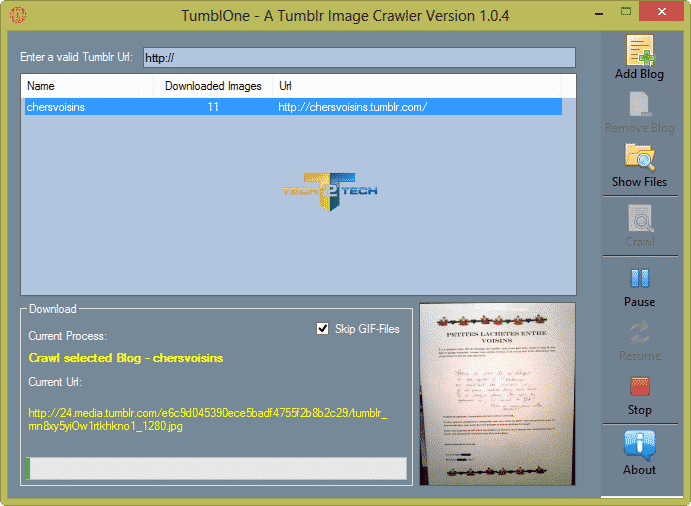Focus the Tumblr Url input field
Viewport: 691px width, 506px height.
tap(359, 58)
